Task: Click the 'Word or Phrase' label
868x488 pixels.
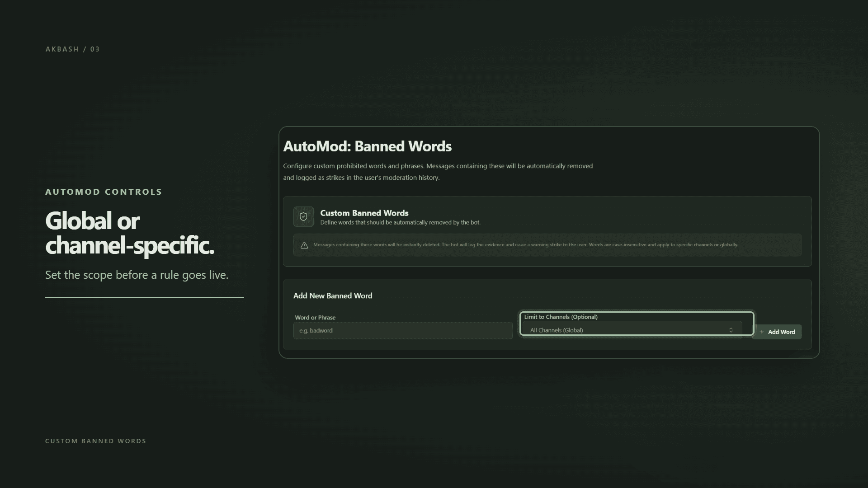Action: pos(315,318)
